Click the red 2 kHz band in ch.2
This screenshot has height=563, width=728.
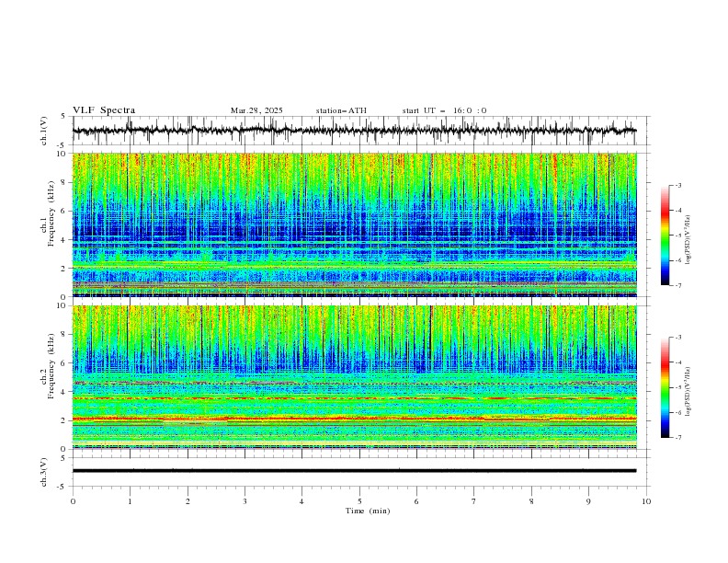tap(354, 419)
